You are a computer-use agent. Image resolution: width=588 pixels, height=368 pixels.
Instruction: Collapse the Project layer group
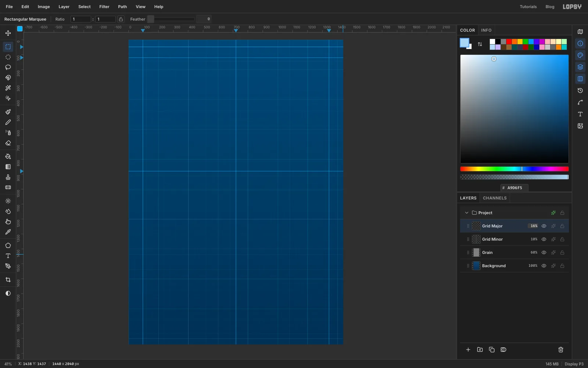[467, 213]
